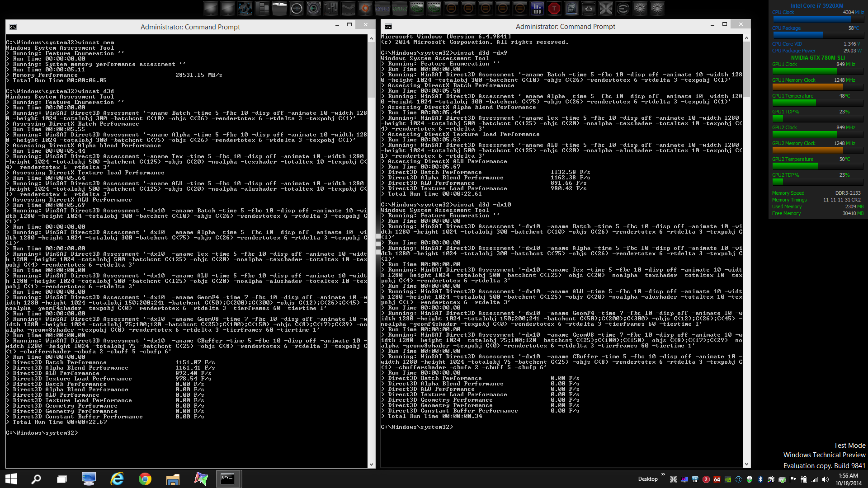Open Steam from the top dock
This screenshot has height=488, width=868.
(348, 9)
